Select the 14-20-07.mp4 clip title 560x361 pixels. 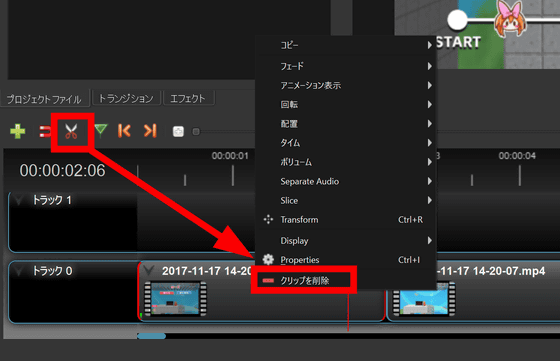click(491, 271)
